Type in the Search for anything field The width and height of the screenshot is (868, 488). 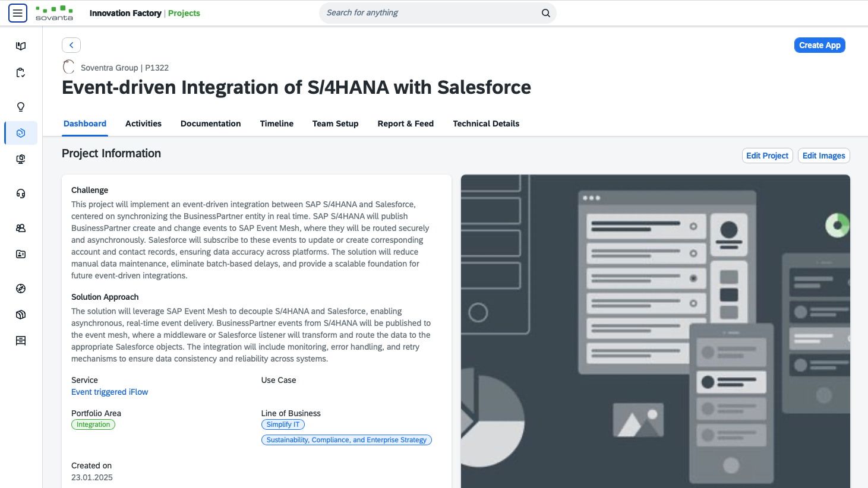click(x=428, y=13)
